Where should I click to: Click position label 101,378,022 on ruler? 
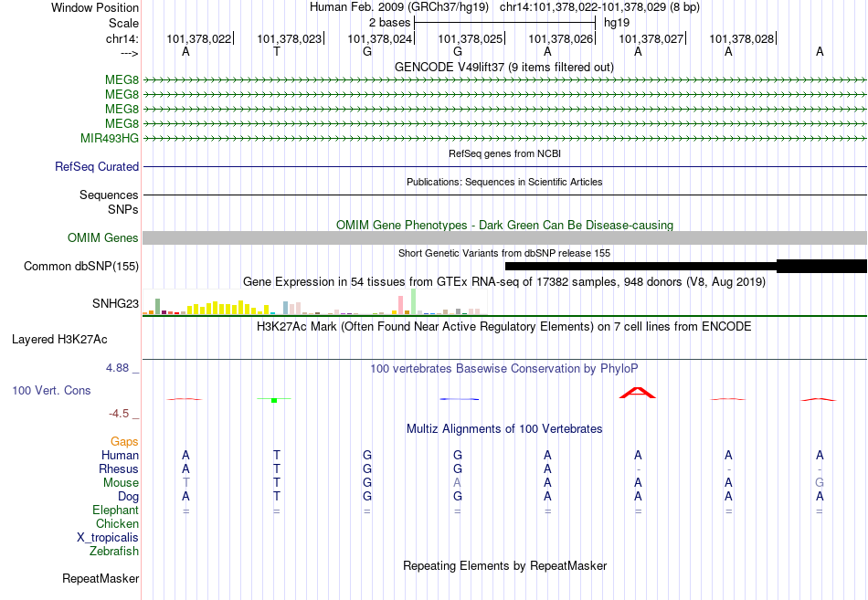coord(199,38)
